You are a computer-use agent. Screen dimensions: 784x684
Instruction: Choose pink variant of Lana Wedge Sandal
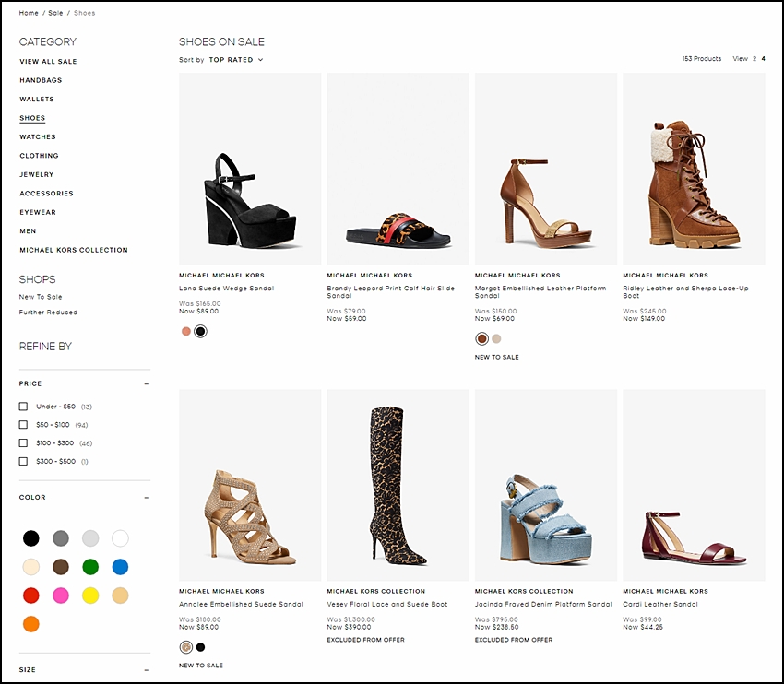186,331
